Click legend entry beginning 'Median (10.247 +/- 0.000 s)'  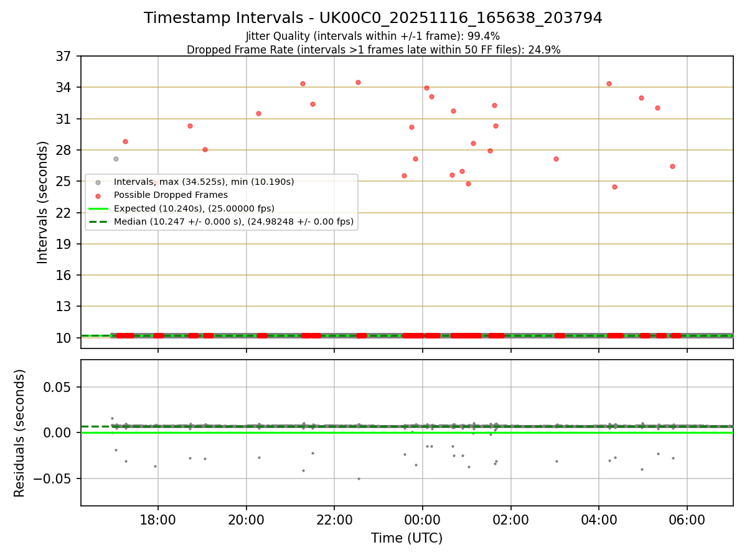pyautogui.click(x=233, y=221)
